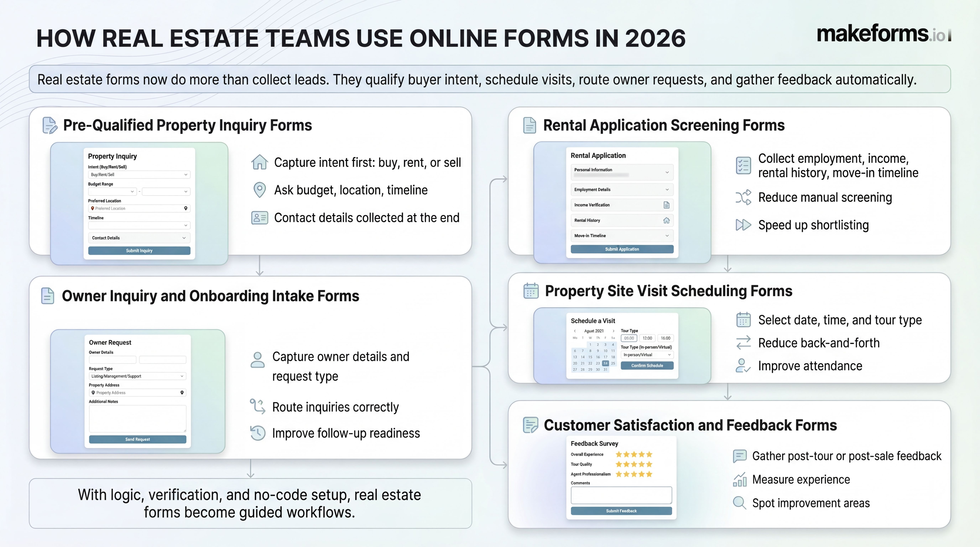Screen dimensions: 980x547
Task: Expand the Employment Details section
Action: (x=622, y=189)
